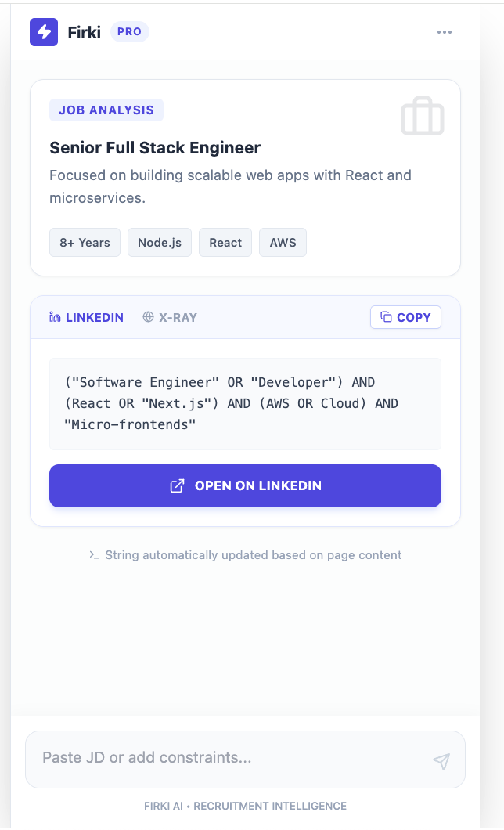Toggle the Node.js skill chip
Image resolution: width=504 pixels, height=830 pixels.
(x=159, y=242)
